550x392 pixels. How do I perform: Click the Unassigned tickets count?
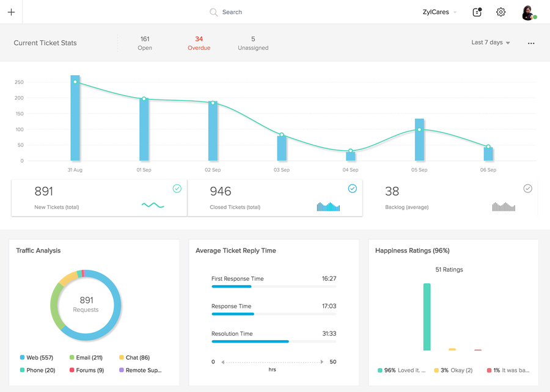253,40
